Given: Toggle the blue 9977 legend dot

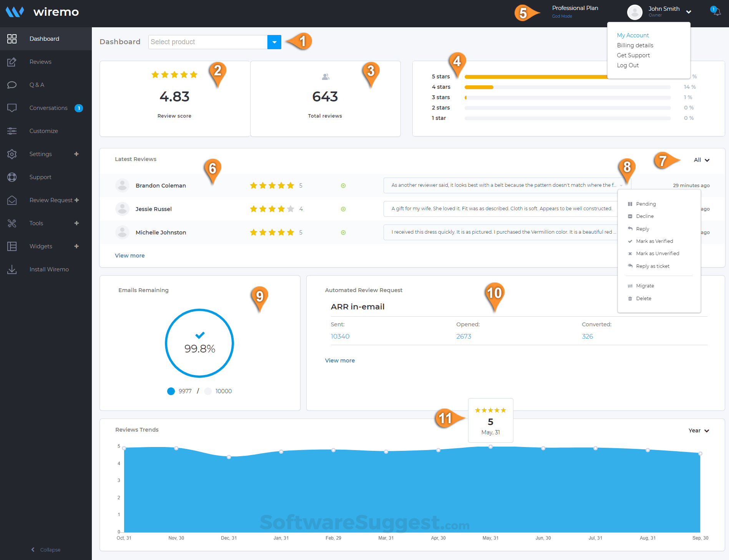Looking at the screenshot, I should 171,391.
